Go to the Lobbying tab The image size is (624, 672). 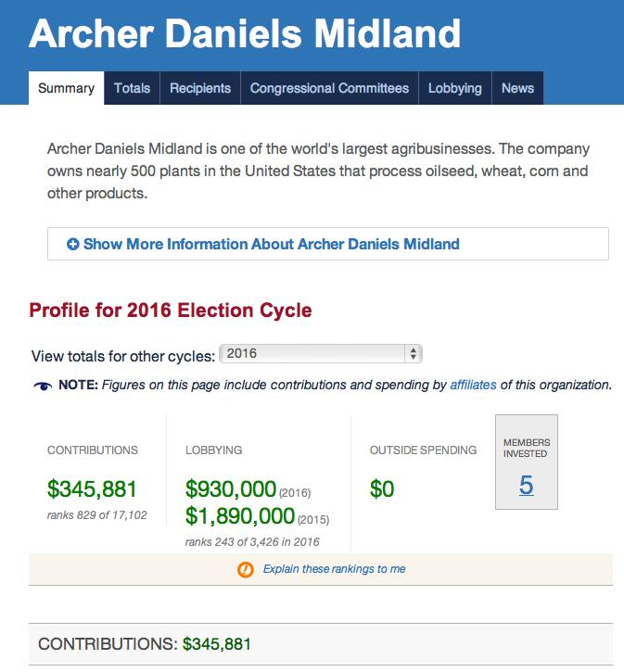(454, 88)
